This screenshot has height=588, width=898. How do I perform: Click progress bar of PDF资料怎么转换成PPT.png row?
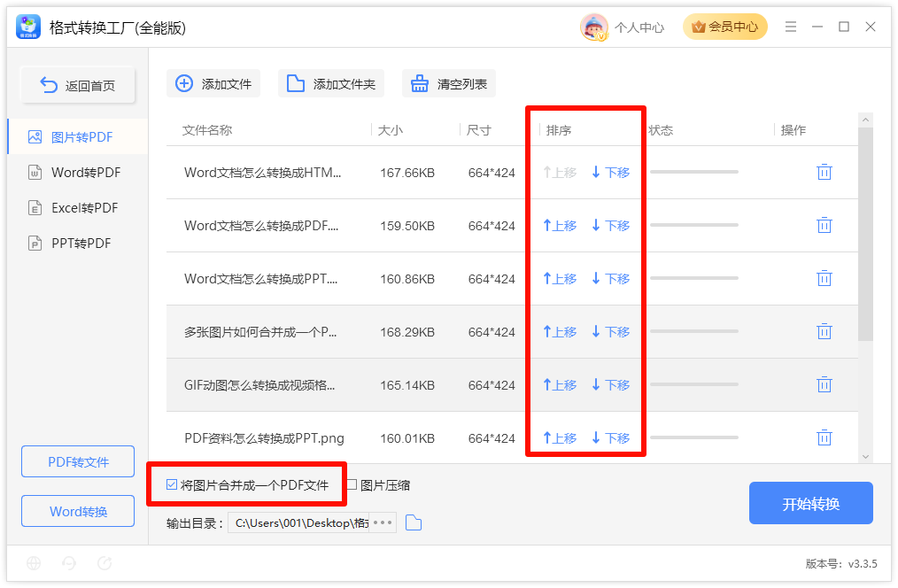(x=694, y=437)
